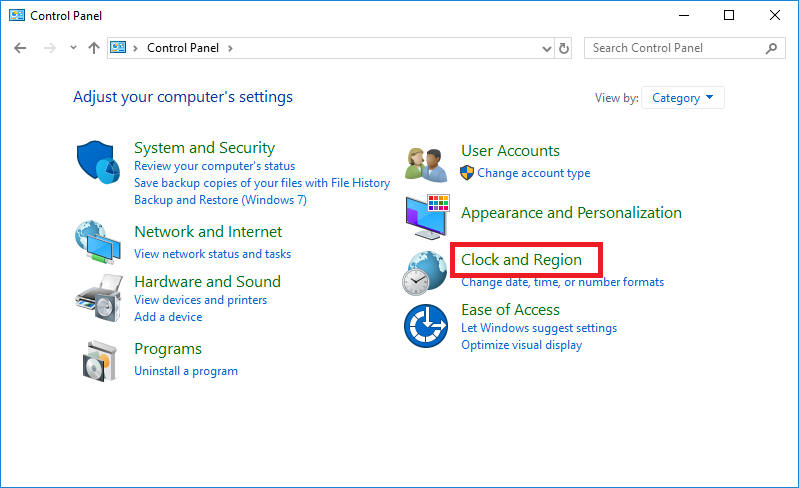Click the Search Control Panel field

675,48
